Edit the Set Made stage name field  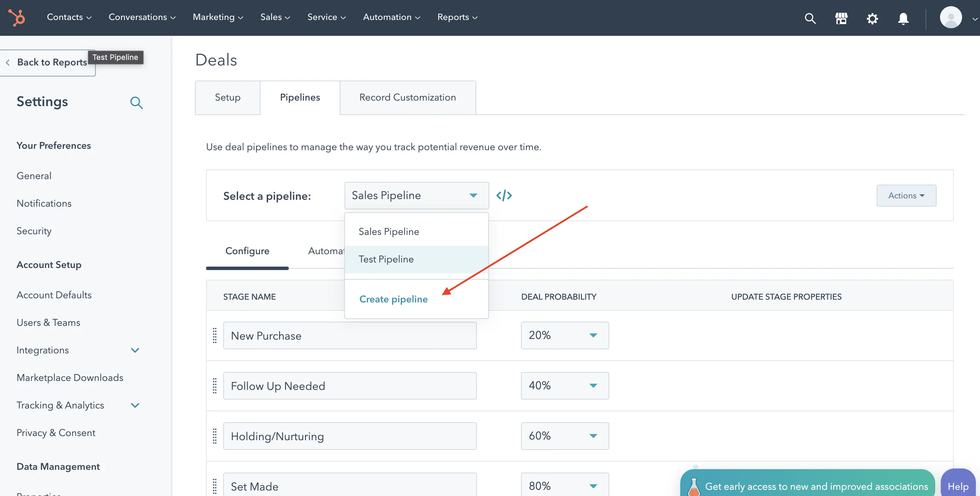point(350,485)
